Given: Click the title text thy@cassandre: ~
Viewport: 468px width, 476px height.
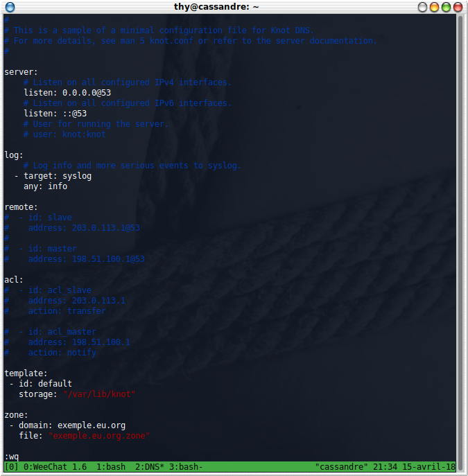Looking at the screenshot, I should click(x=216, y=7).
